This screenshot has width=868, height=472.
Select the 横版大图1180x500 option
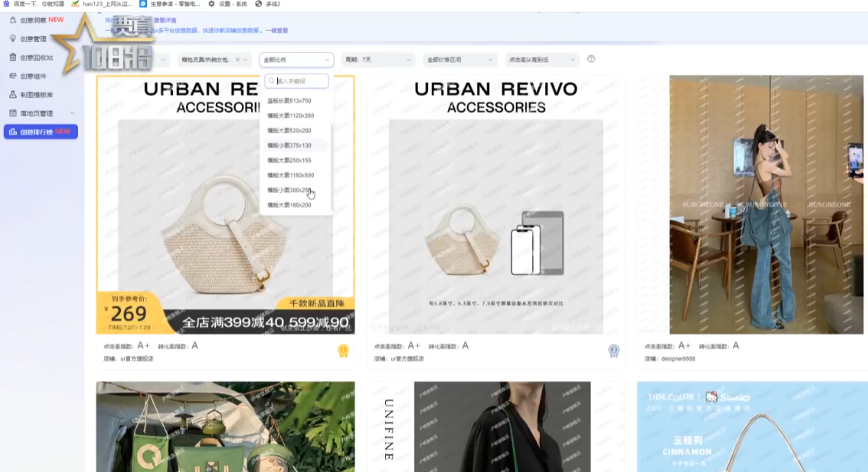pyautogui.click(x=291, y=175)
